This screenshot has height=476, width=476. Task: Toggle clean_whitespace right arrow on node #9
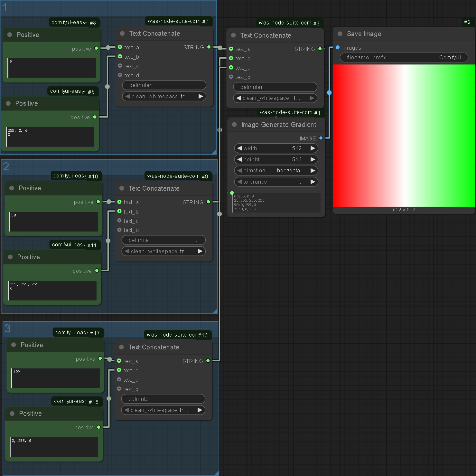pyautogui.click(x=200, y=251)
